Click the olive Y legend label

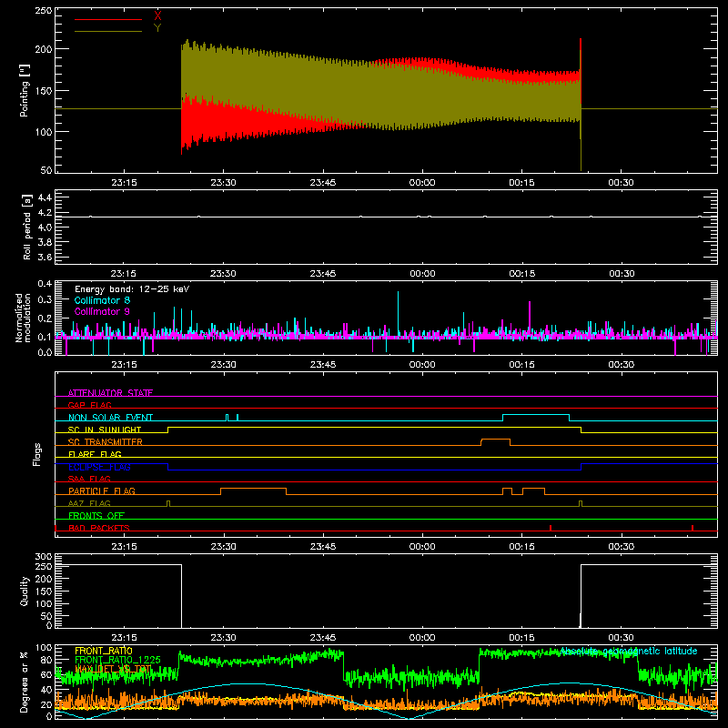click(157, 28)
